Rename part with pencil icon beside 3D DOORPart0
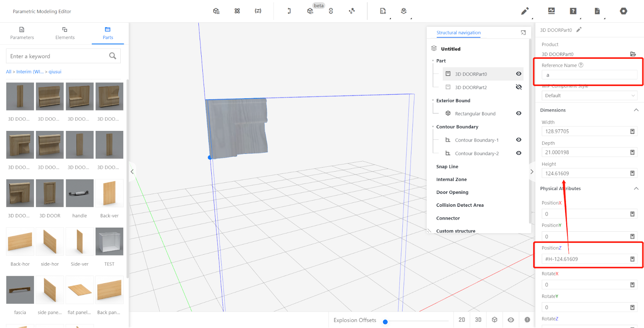The width and height of the screenshot is (644, 328). pyautogui.click(x=579, y=30)
